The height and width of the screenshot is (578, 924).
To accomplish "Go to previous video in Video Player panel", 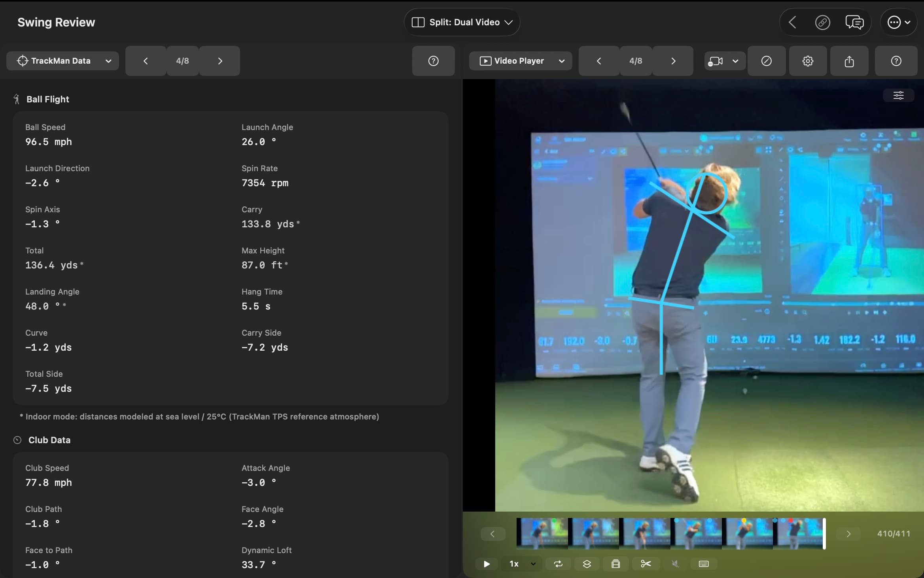I will click(x=599, y=61).
